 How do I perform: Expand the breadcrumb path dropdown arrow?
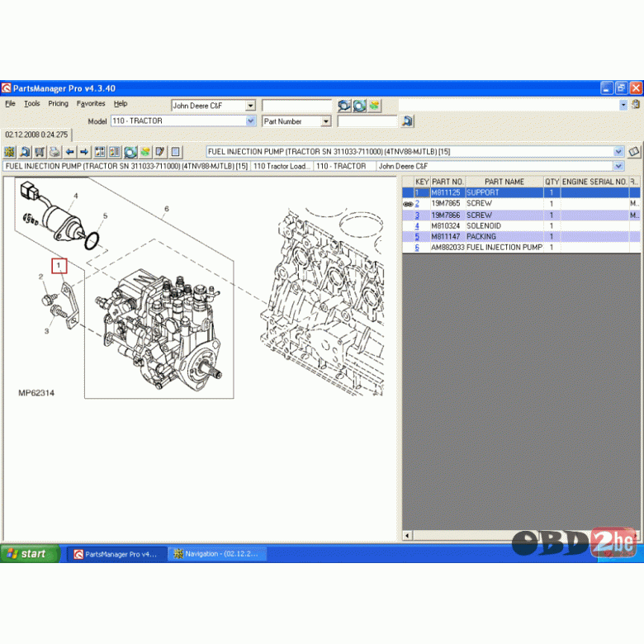[x=618, y=166]
